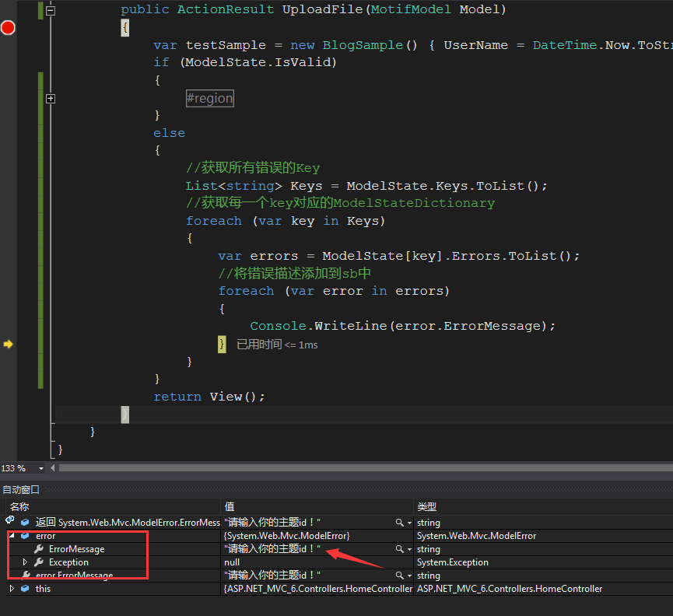Open visualizer dropdown arrow in the 返回 row
The image size is (673, 616).
409,523
